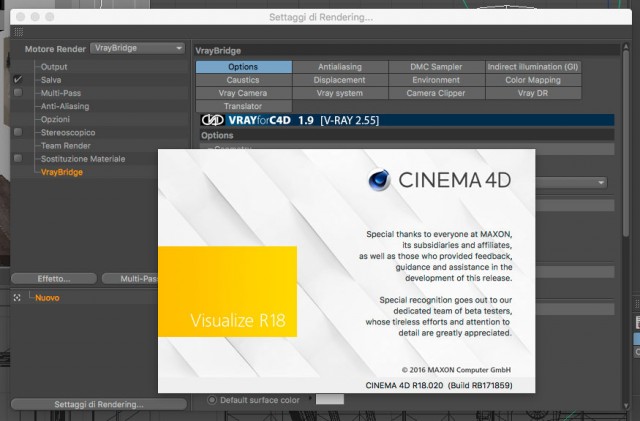Enable the Stereoscopico checkbox
The image size is (640, 421).
(18, 132)
